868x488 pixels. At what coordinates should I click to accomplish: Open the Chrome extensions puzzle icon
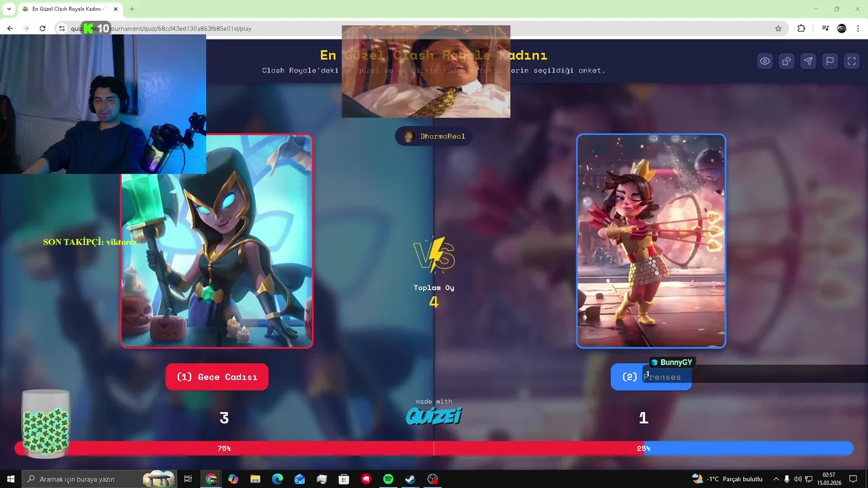[x=802, y=28]
